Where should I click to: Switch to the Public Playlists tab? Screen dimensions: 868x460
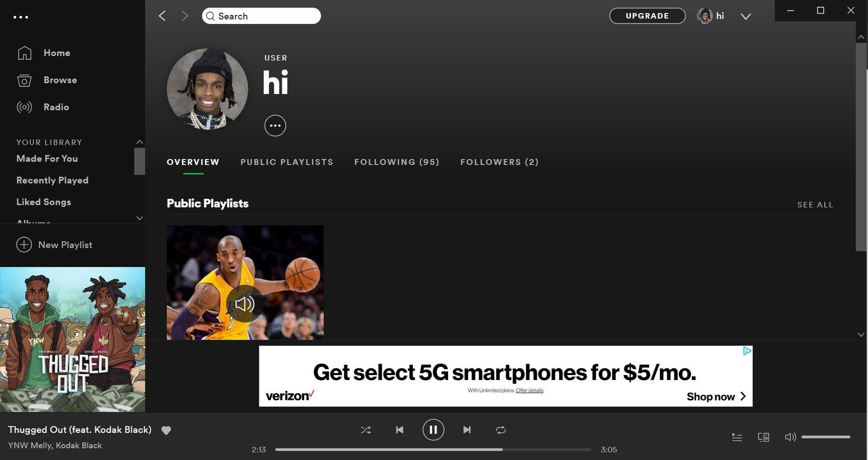pyautogui.click(x=287, y=162)
